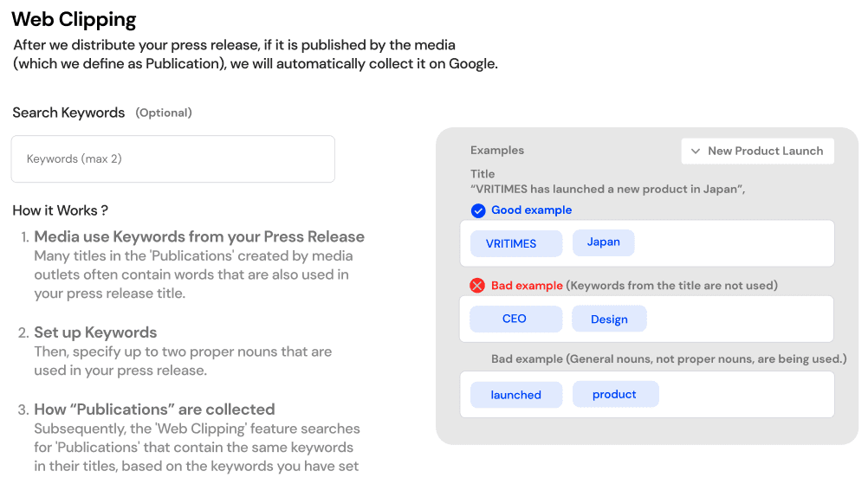The image size is (868, 484).
Task: Select the Japan keyword chip
Action: [603, 242]
